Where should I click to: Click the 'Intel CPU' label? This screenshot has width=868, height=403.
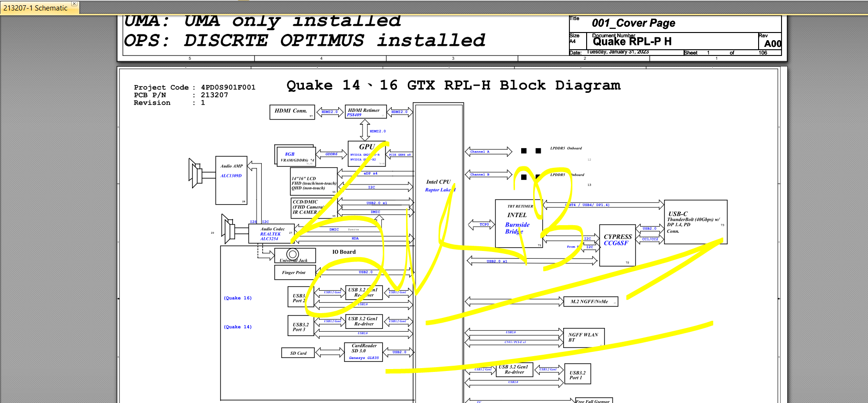[x=439, y=182]
